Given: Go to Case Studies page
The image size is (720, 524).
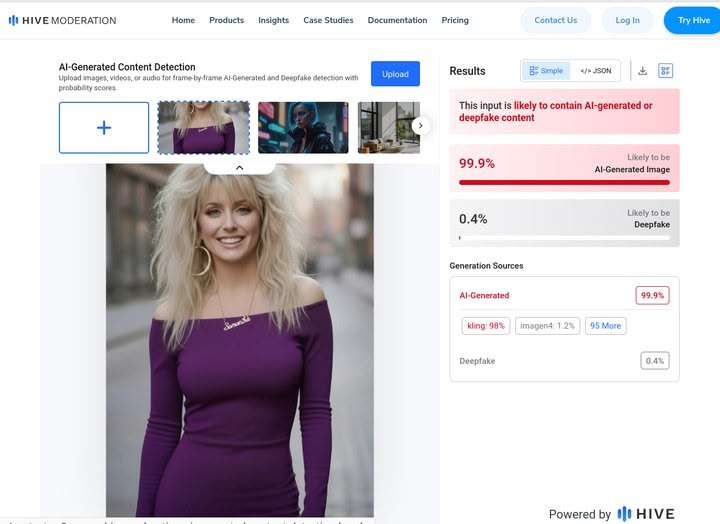Looking at the screenshot, I should point(328,20).
